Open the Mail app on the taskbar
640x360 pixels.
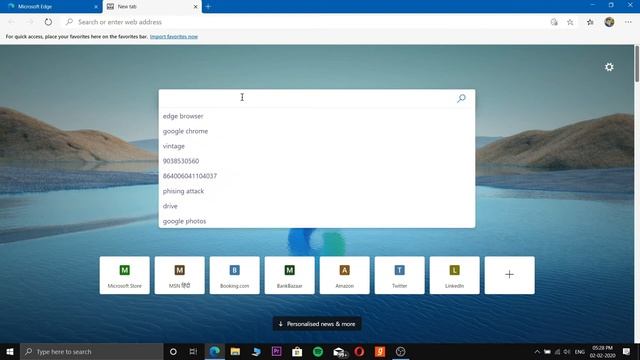(x=339, y=351)
